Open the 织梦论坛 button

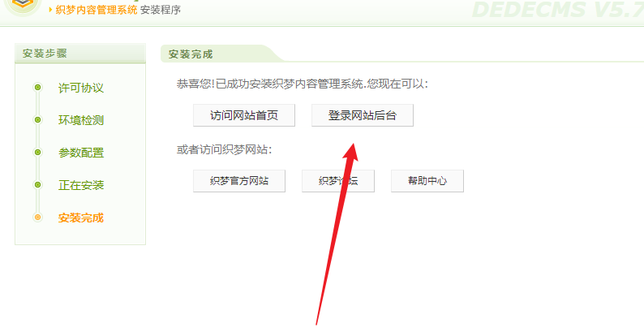[x=338, y=181]
